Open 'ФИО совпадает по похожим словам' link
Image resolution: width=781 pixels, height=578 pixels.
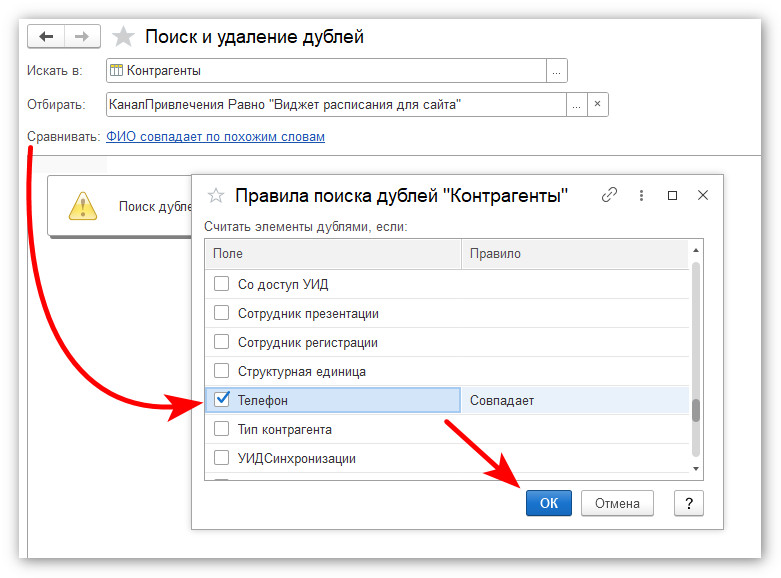[x=215, y=137]
